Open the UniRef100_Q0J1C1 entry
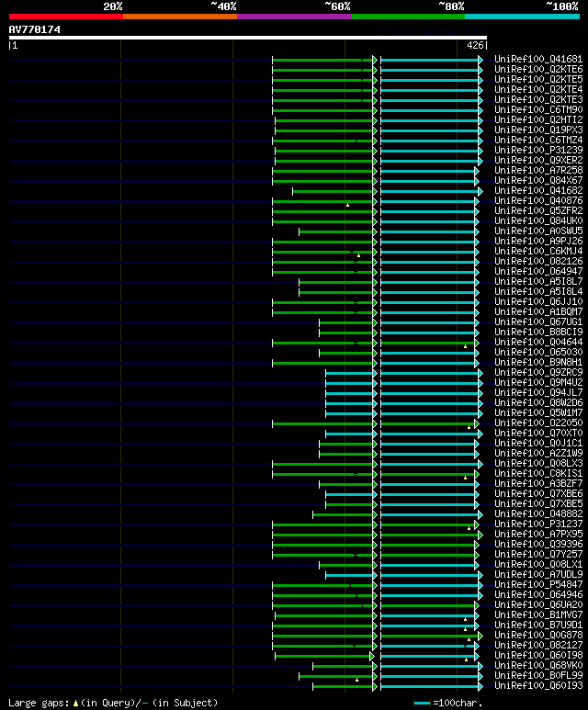This screenshot has height=710, width=588. tap(538, 444)
